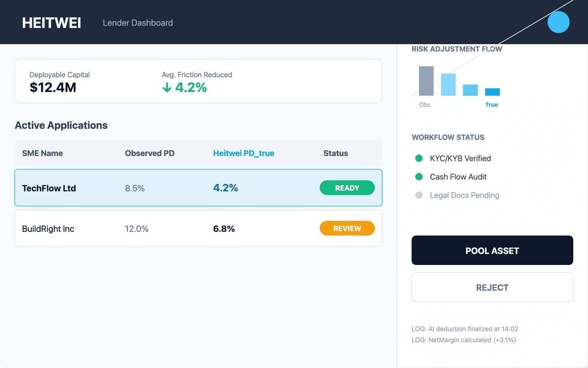Click the Cash Flow Audit status dot
588x368 pixels.
(x=419, y=177)
